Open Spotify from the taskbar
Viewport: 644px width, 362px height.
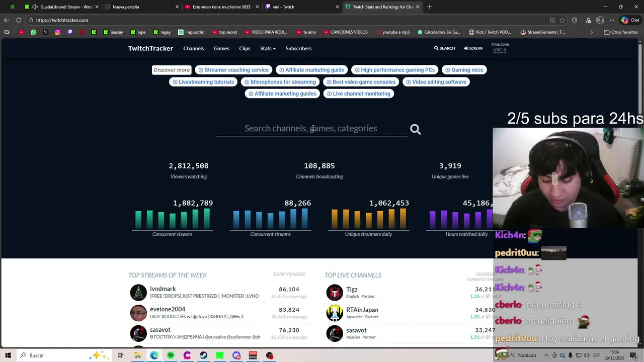coord(171,355)
